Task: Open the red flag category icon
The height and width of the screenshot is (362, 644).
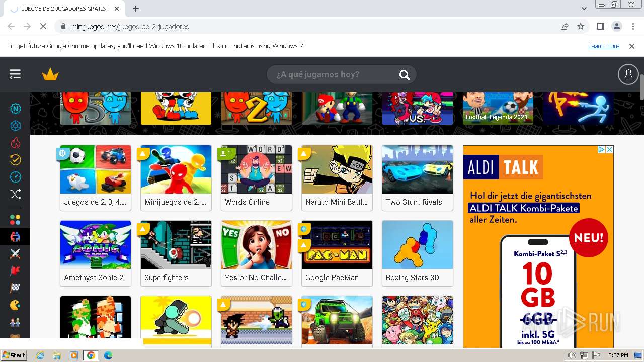Action: pos(16,271)
